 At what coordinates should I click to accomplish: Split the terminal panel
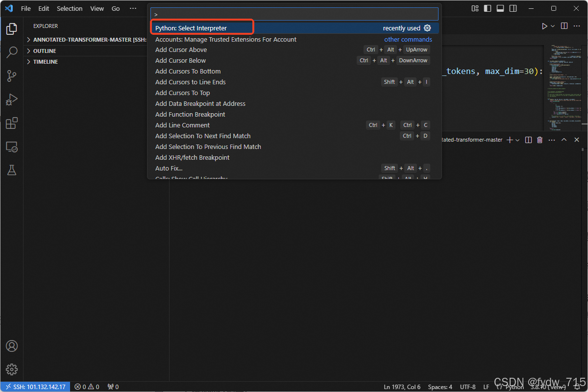click(528, 140)
